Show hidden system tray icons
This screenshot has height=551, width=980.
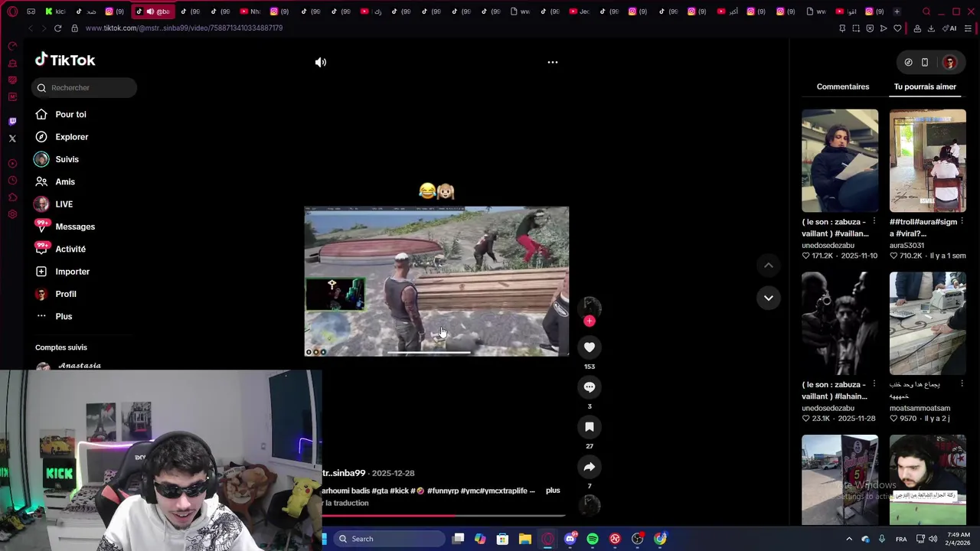point(848,539)
